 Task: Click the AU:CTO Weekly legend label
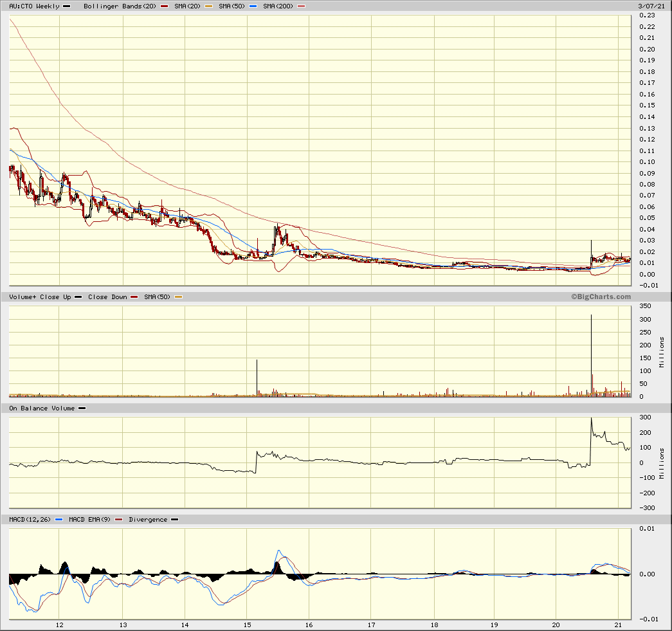click(x=34, y=6)
